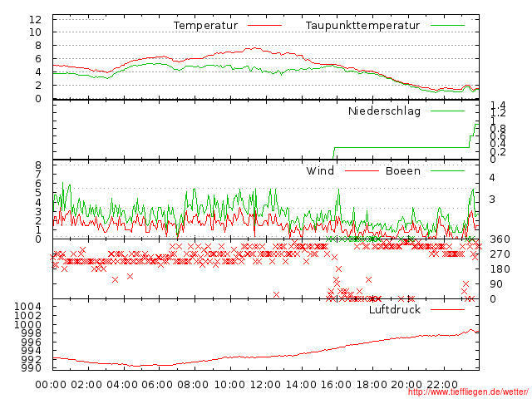Click the 14:00 time axis label
This screenshot has width=532, height=399.
[301, 385]
